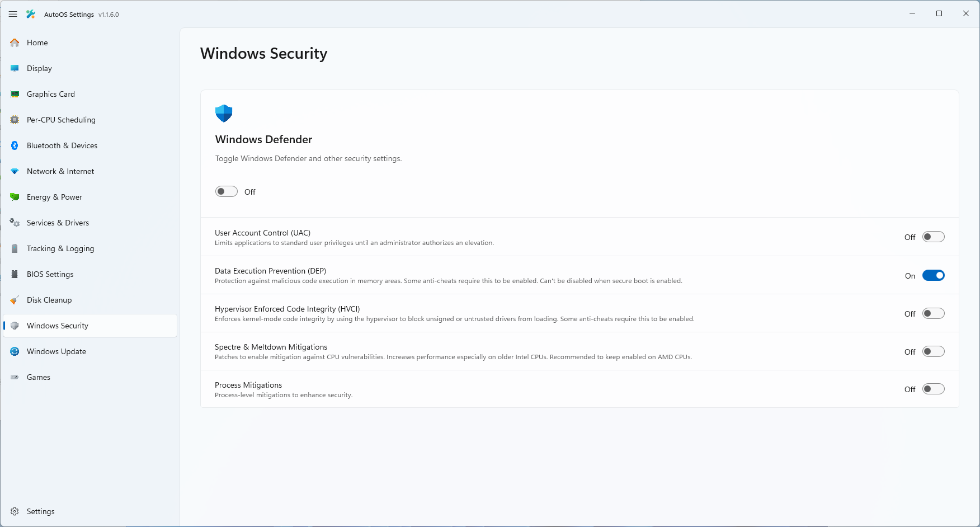The height and width of the screenshot is (527, 980).
Task: Click the hamburger menu icon
Action: click(x=13, y=14)
